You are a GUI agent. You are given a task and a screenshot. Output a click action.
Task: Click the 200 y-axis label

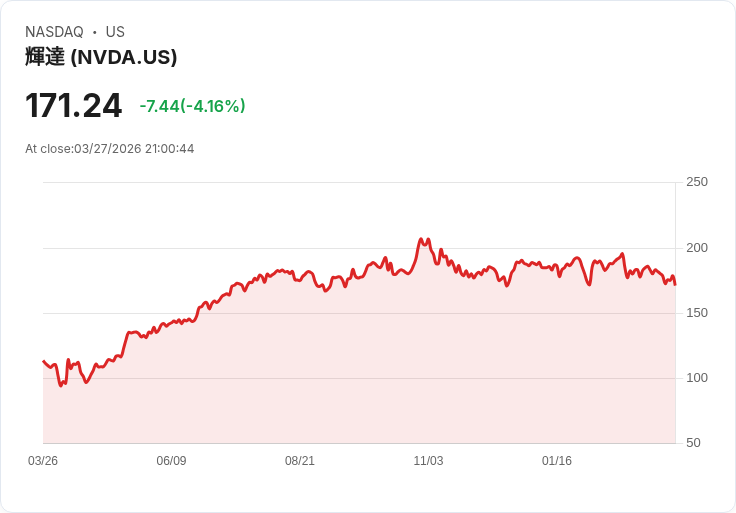(x=697, y=248)
